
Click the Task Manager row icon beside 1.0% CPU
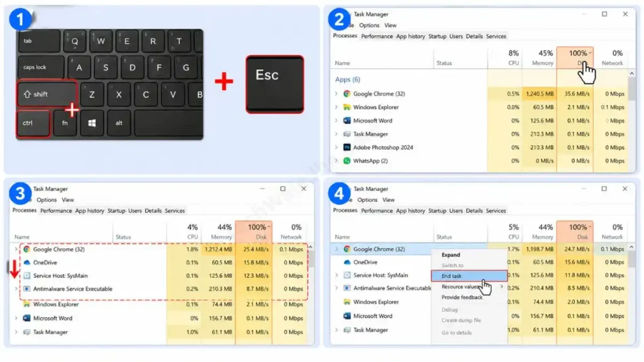coord(26,332)
